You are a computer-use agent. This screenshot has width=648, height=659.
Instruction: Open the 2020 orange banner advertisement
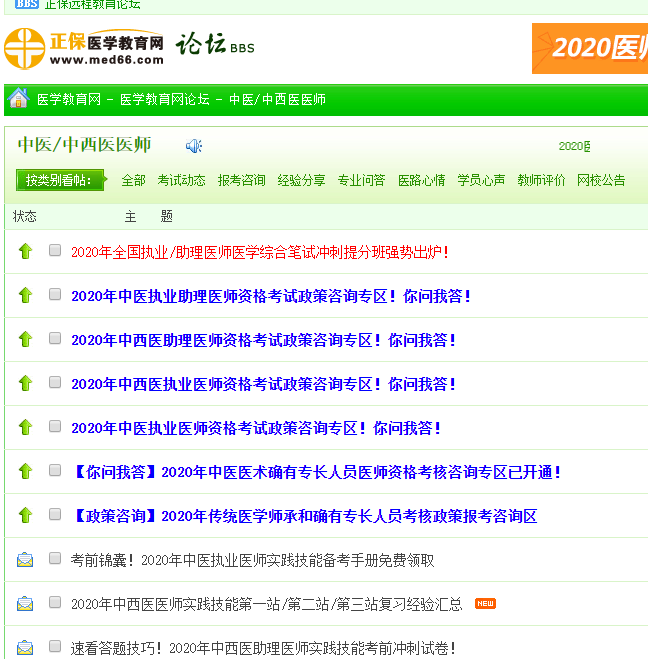[x=590, y=48]
